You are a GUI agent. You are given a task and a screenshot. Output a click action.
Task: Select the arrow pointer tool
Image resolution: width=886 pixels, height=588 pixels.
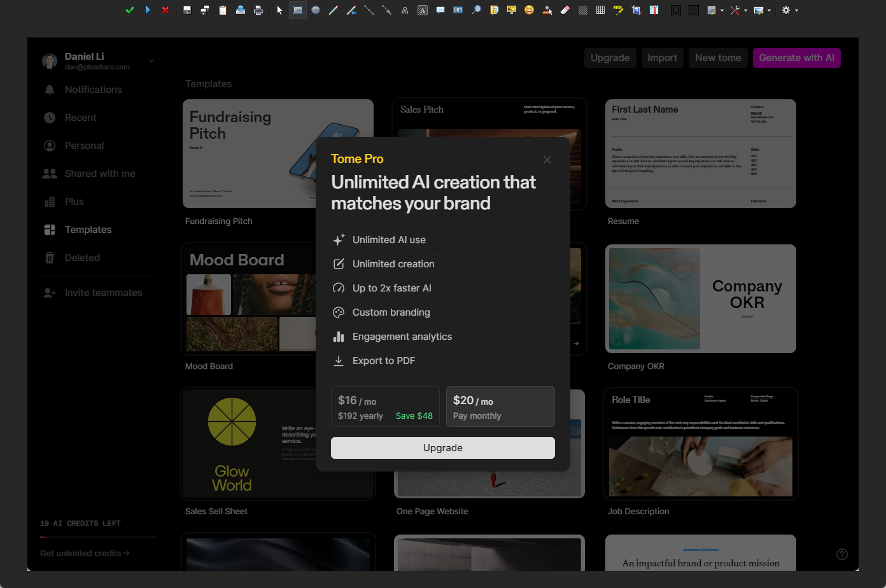coord(279,10)
